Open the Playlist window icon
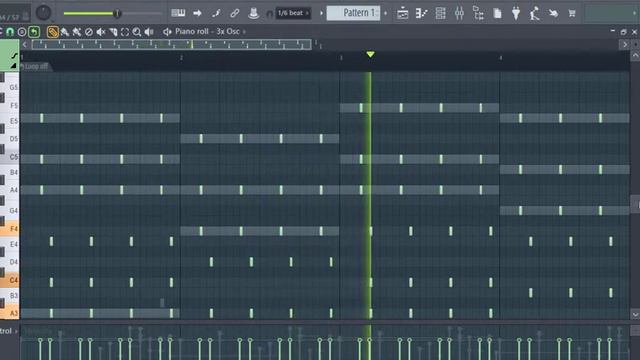The height and width of the screenshot is (360, 640). click(402, 13)
